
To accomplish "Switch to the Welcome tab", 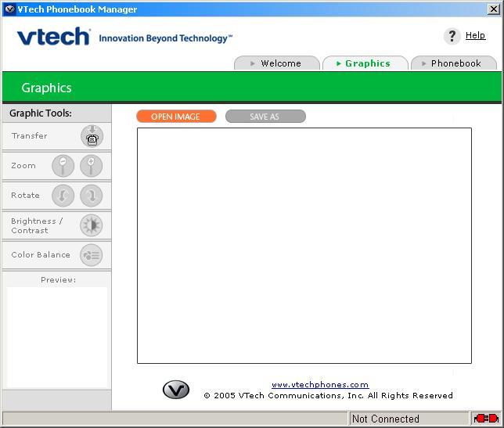I will [x=277, y=63].
